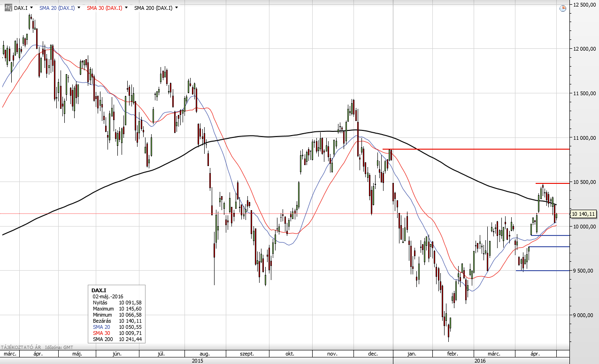The image size is (599, 364).
Task: Click the delayed-data clock icon
Action: click(563, 8)
